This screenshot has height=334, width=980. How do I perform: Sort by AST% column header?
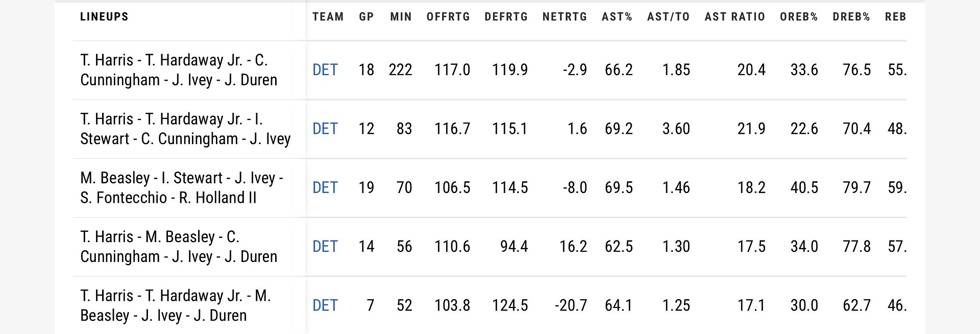[617, 17]
